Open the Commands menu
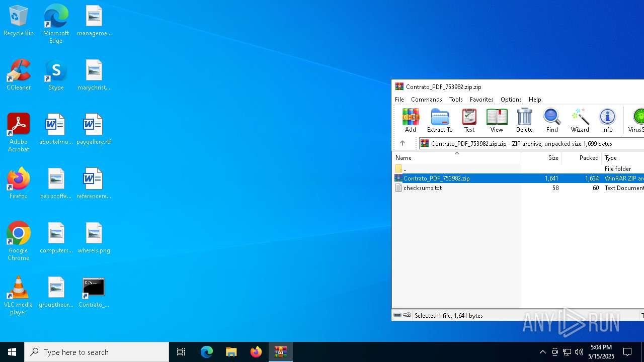The image size is (644, 362). pos(427,100)
